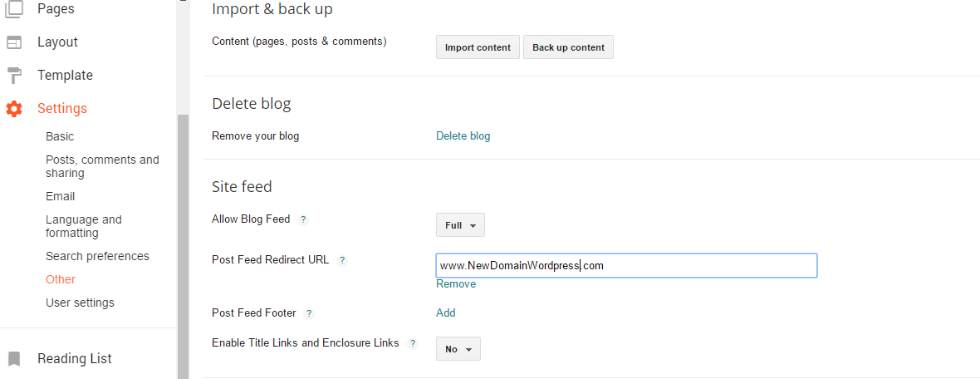Expand the Allow Blog Feed Full dropdown

tap(460, 225)
